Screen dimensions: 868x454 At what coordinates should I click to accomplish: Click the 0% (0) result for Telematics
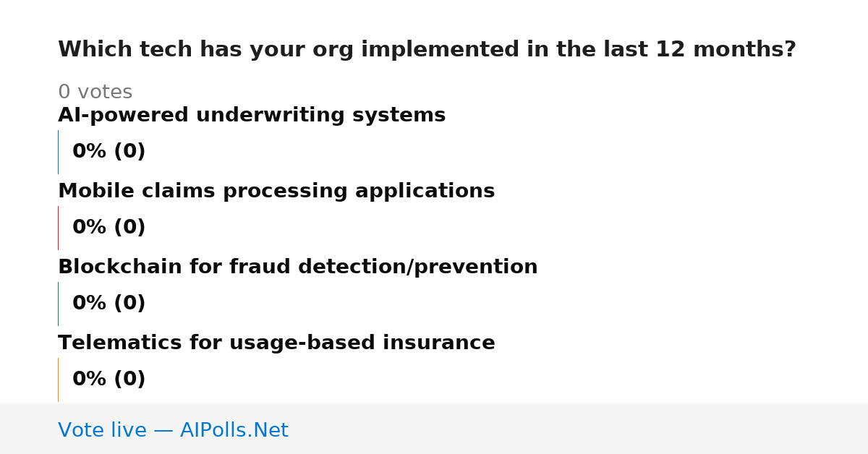109,380
